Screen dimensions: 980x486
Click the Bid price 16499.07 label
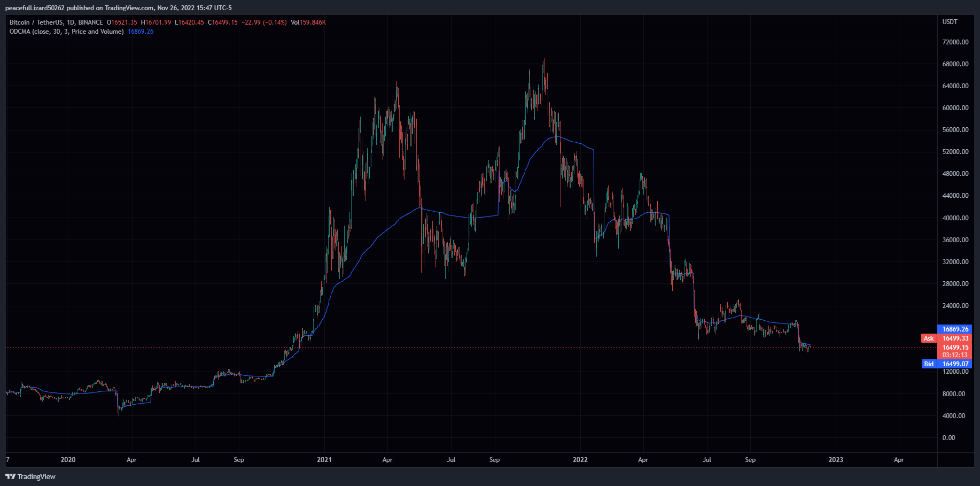(x=955, y=364)
